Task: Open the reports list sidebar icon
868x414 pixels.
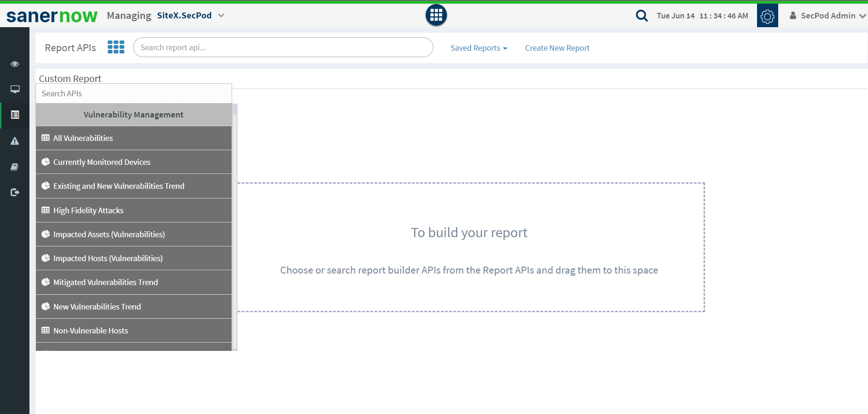Action: click(15, 115)
